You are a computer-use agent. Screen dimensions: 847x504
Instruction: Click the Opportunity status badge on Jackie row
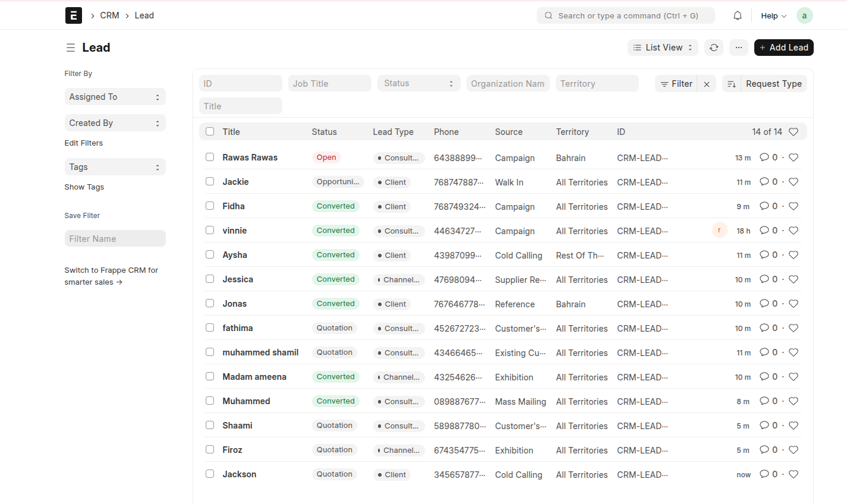coord(338,182)
